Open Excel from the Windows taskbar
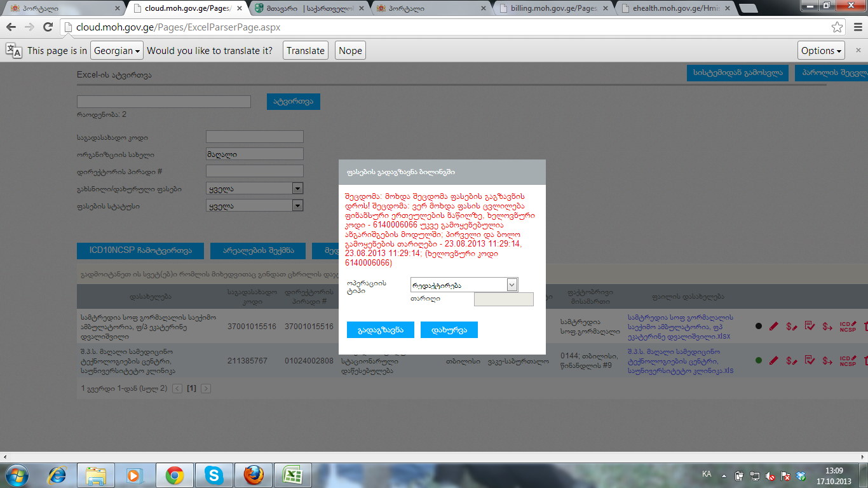This screenshot has height=488, width=868. (x=292, y=475)
